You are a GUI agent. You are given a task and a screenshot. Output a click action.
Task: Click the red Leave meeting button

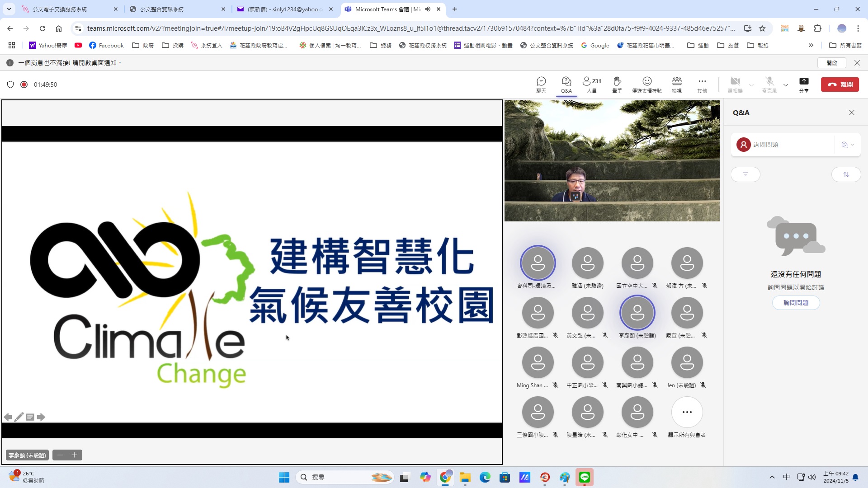coord(840,84)
